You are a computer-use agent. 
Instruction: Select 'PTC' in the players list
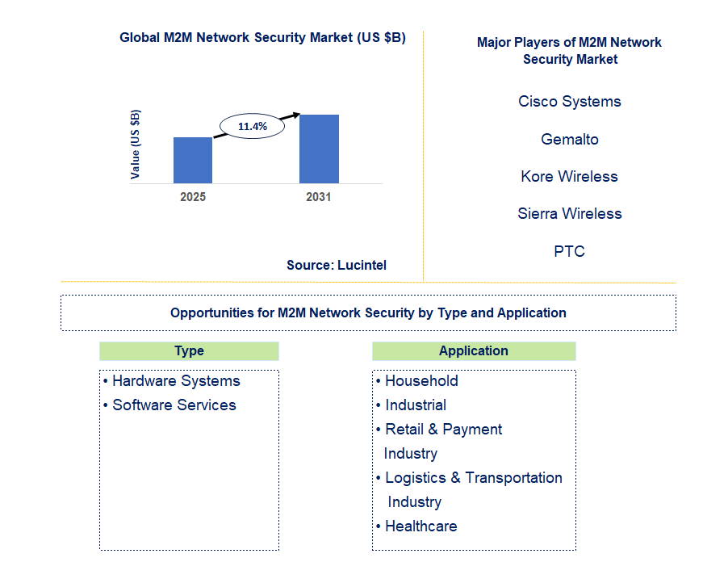(x=569, y=251)
